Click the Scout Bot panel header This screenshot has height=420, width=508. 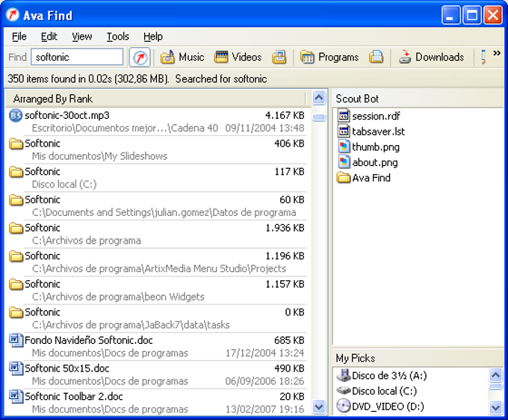point(418,99)
